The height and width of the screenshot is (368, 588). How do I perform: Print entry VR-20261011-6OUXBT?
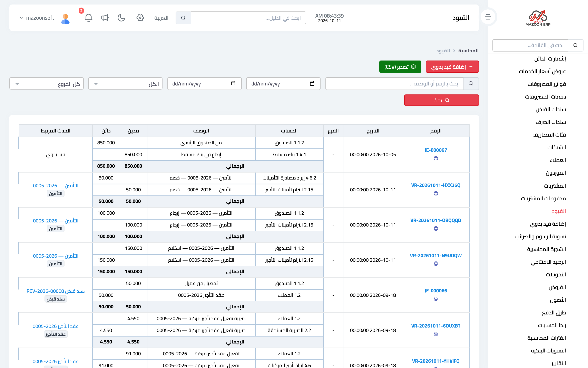(x=436, y=334)
